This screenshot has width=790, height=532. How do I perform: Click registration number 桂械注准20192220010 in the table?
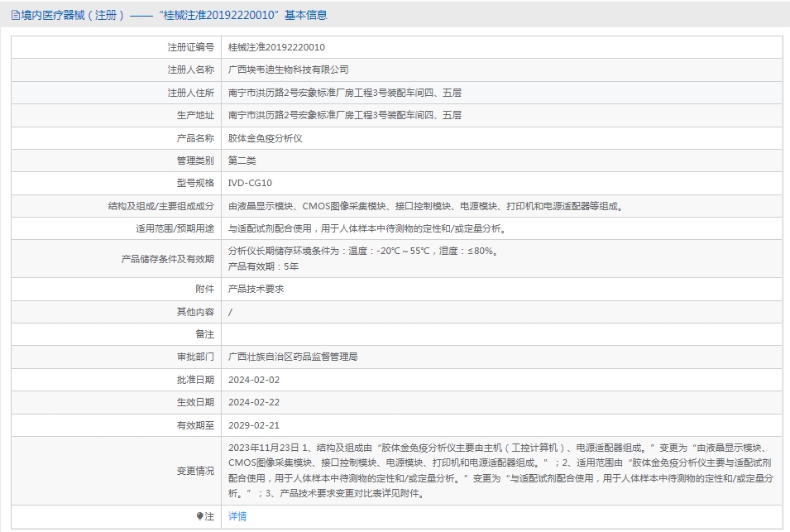point(276,47)
